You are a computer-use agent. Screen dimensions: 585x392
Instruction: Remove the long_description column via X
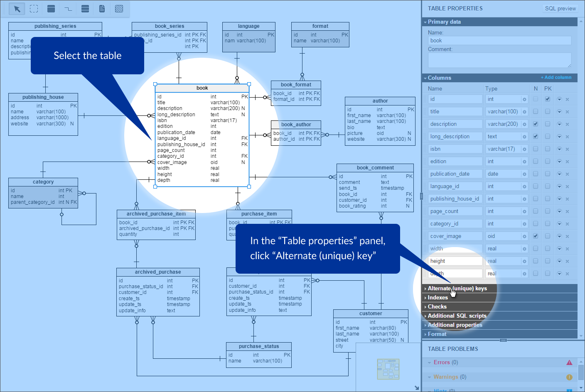point(567,137)
